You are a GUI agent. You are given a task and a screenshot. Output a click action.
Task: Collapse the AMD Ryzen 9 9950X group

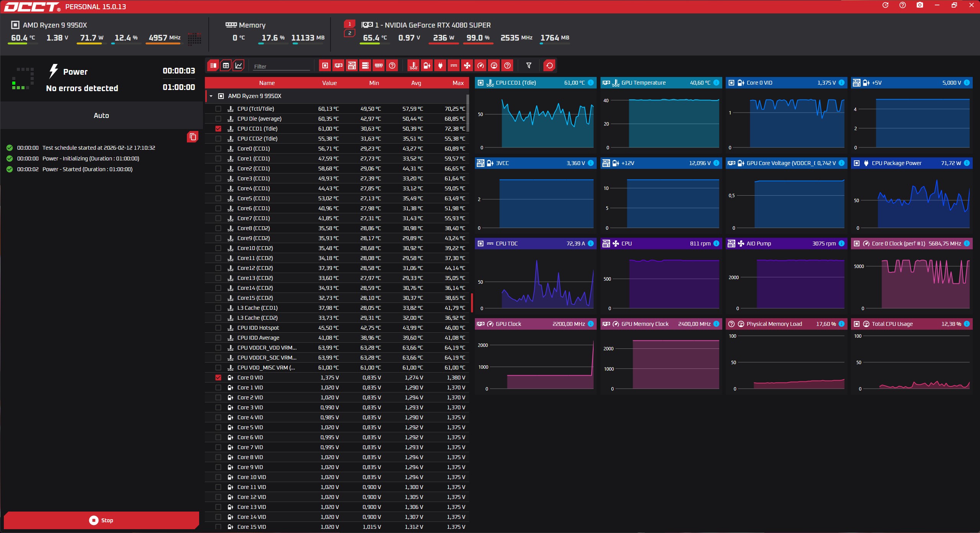tap(211, 96)
